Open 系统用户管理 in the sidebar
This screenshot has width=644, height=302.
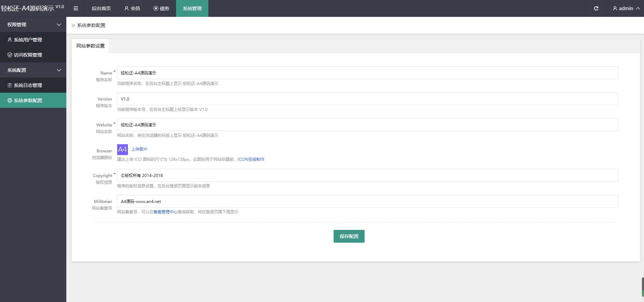point(28,40)
